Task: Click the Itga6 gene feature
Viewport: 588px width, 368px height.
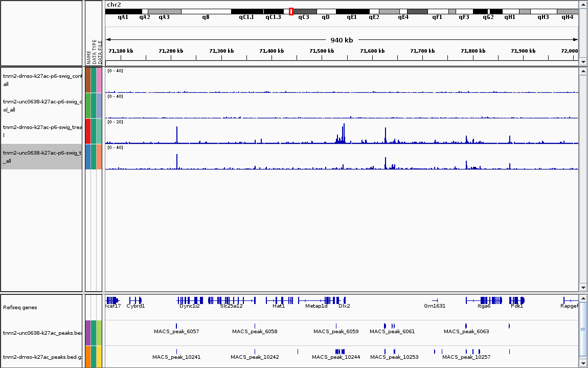Action: click(484, 300)
